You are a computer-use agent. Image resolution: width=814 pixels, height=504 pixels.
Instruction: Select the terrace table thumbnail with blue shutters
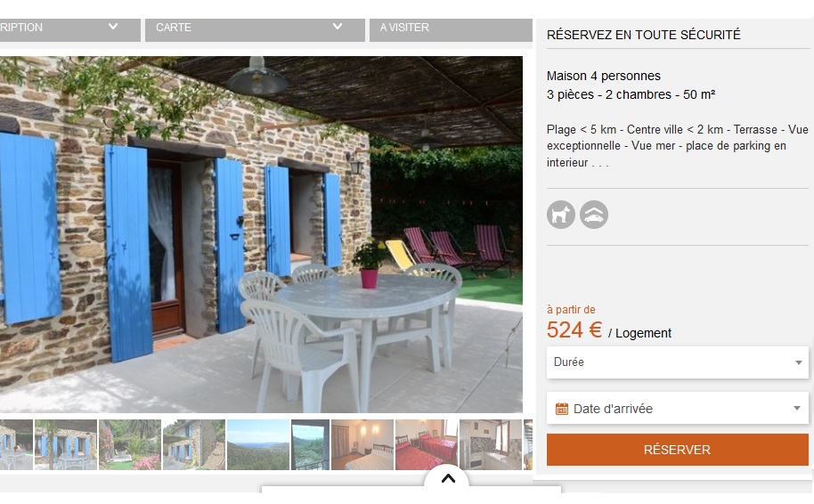66,445
